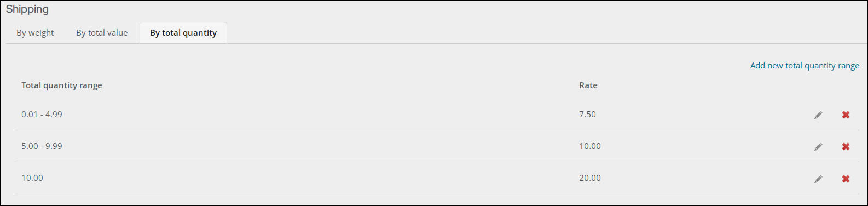Edit the 0.01 - 4.99 quantity range
Image resolution: width=868 pixels, height=206 pixels.
tap(818, 115)
